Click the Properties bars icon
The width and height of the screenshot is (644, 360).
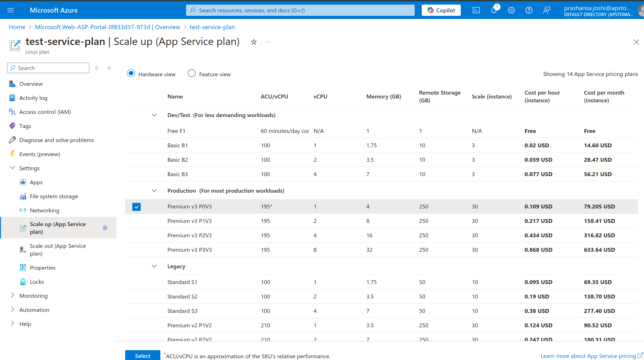pos(23,268)
